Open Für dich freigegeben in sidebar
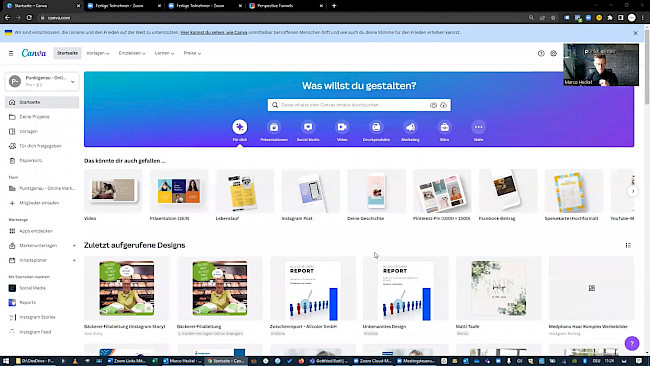This screenshot has width=650, height=366. point(42,146)
